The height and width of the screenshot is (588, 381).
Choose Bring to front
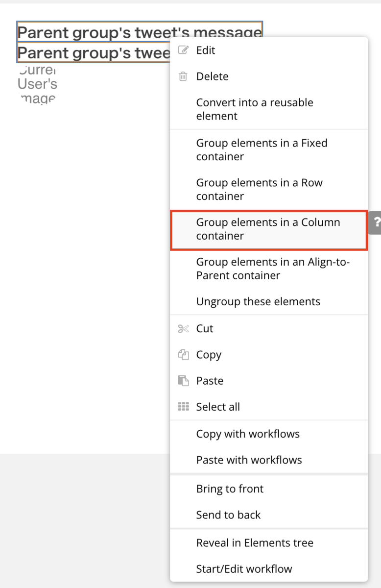click(x=269, y=489)
